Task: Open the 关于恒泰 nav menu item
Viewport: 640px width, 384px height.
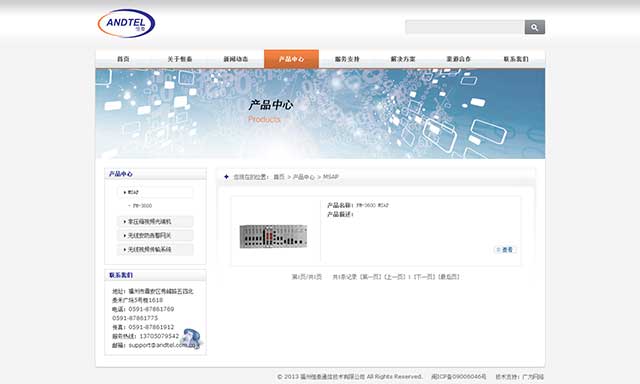Action: [x=180, y=59]
